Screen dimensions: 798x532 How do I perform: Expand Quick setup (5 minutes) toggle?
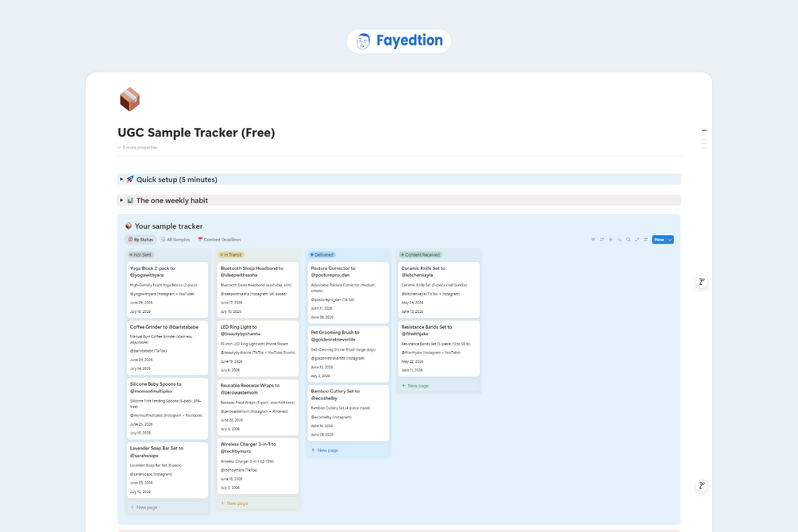(x=121, y=179)
